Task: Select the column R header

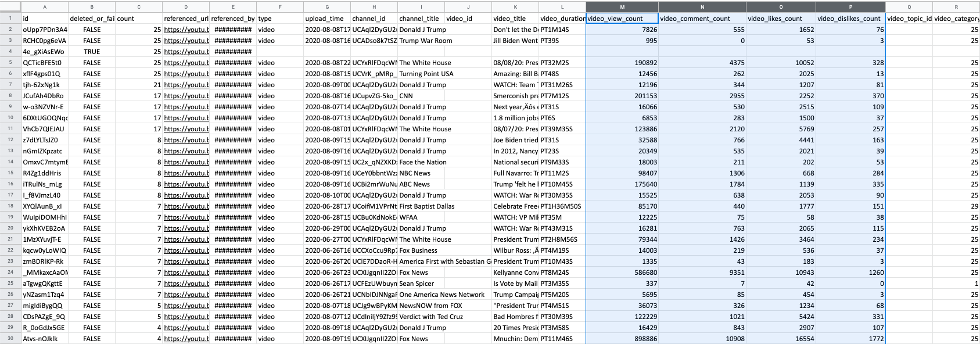Action: coord(956,7)
